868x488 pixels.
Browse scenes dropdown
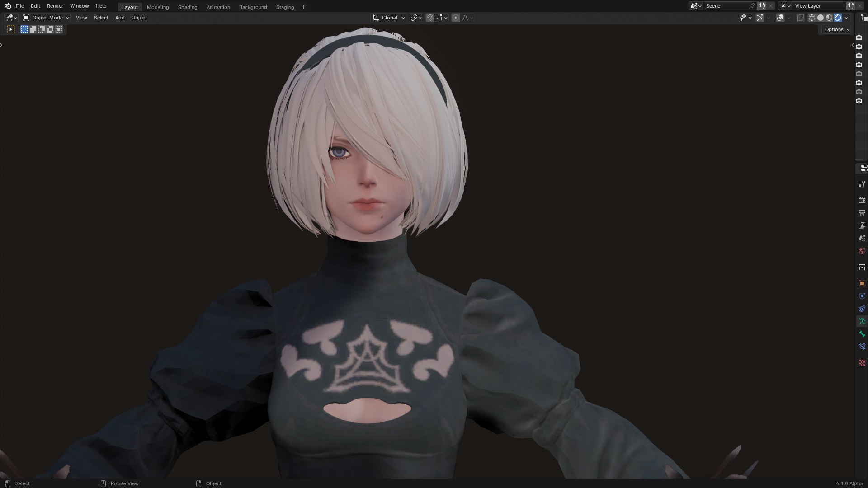(696, 6)
